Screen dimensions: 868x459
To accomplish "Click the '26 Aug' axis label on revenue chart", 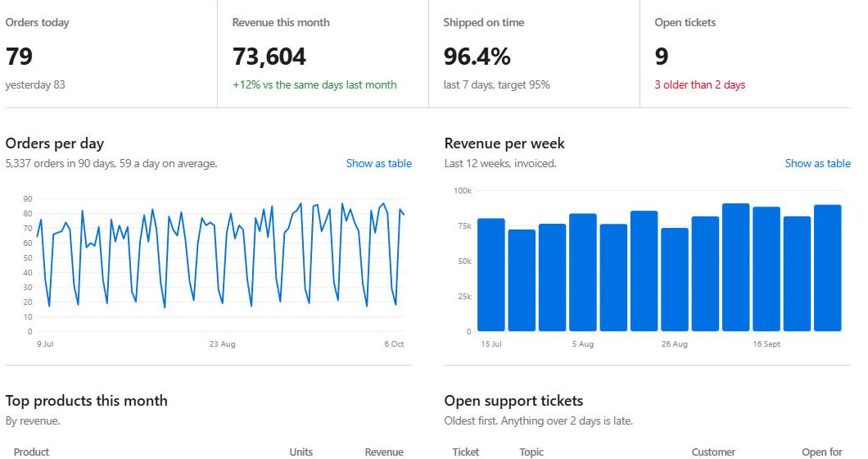I will pos(674,344).
